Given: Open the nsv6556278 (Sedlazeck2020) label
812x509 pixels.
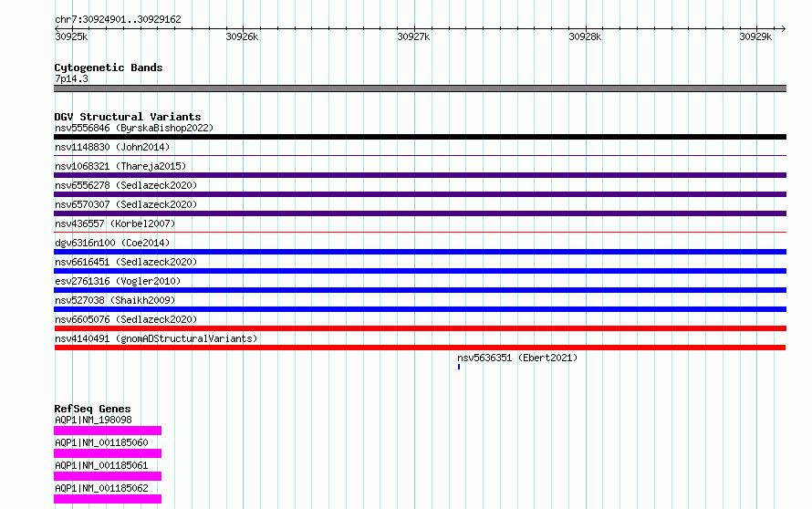Looking at the screenshot, I should [126, 185].
